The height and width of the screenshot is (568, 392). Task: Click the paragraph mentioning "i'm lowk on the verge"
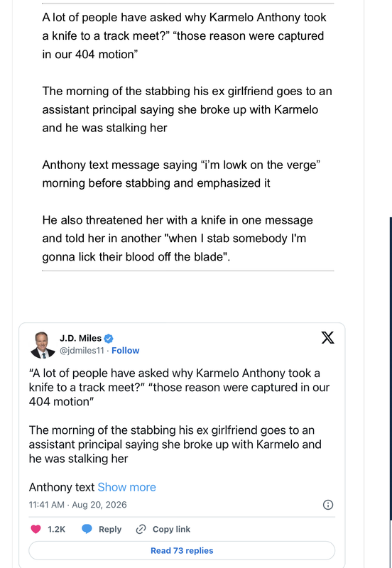[x=181, y=174]
